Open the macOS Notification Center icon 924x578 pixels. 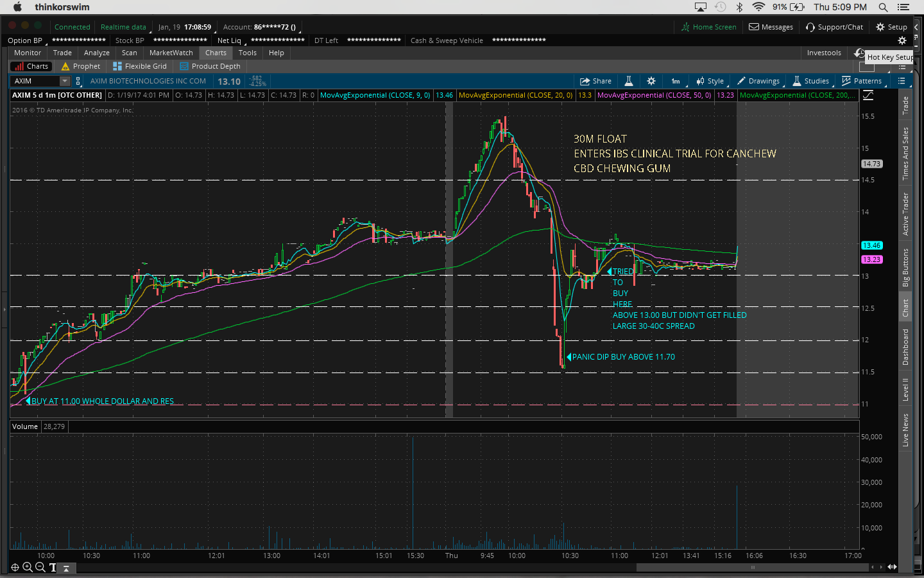point(903,7)
